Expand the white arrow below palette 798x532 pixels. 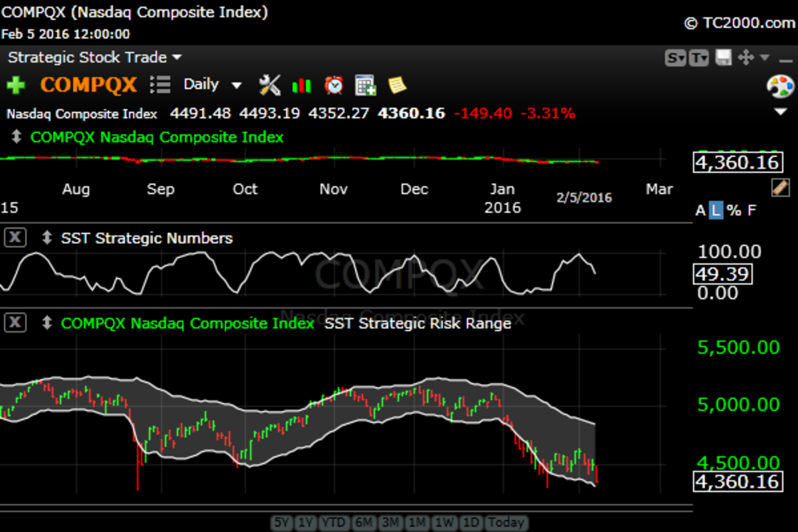(x=781, y=112)
